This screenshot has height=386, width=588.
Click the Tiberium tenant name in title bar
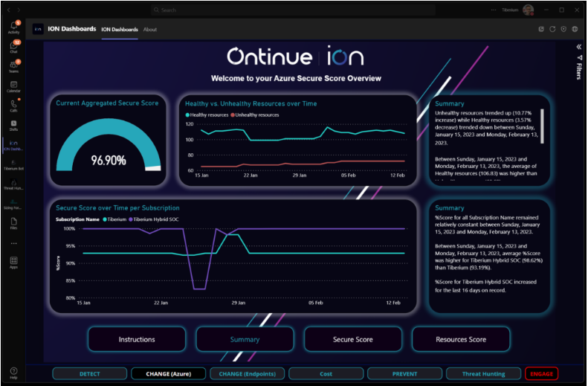click(510, 10)
